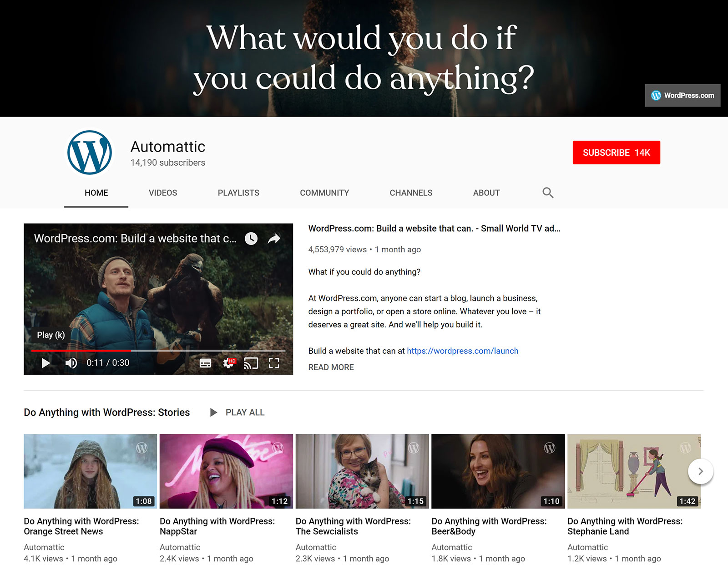728x576 pixels.
Task: Play the featured WordPress.com video
Action: click(45, 363)
